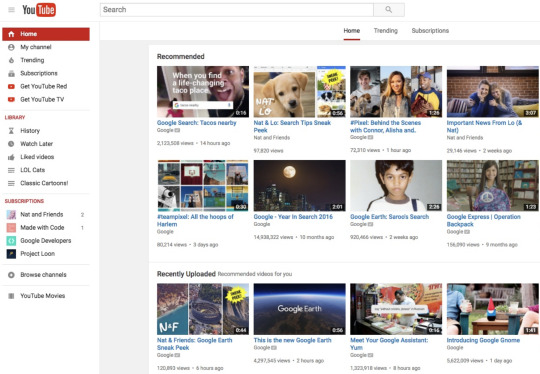Open the SUBSCRIPTIONS sidebar section header
Screen dimensions: 540x374
coord(24,201)
